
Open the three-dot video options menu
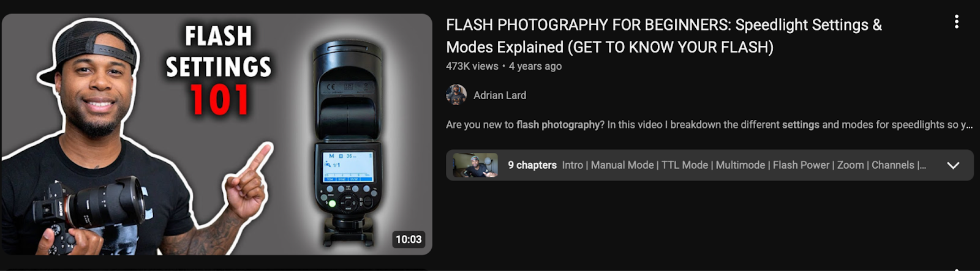coord(956,22)
